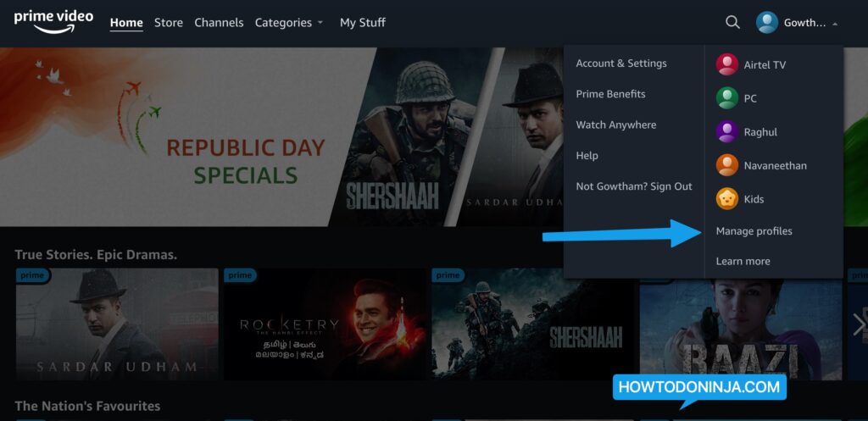Select Prime Benefits from the menu
This screenshot has width=868, height=421.
pyautogui.click(x=610, y=94)
